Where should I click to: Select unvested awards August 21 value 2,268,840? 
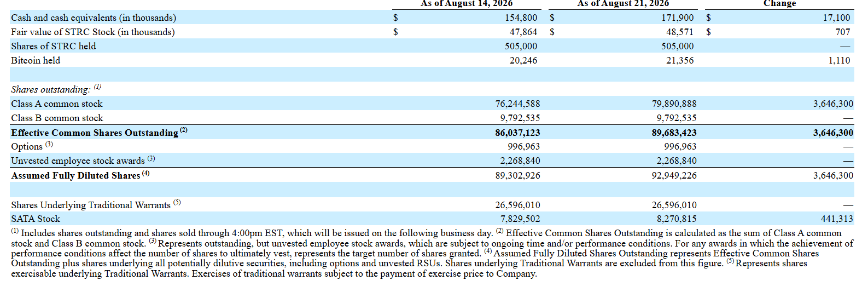[x=677, y=161]
